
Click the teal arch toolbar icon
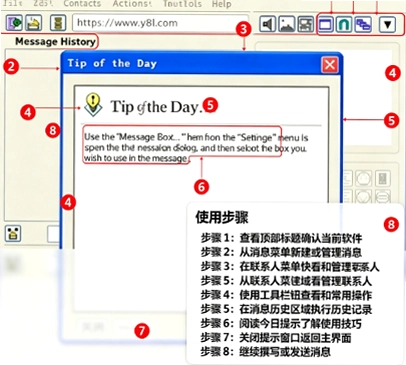tap(344, 24)
